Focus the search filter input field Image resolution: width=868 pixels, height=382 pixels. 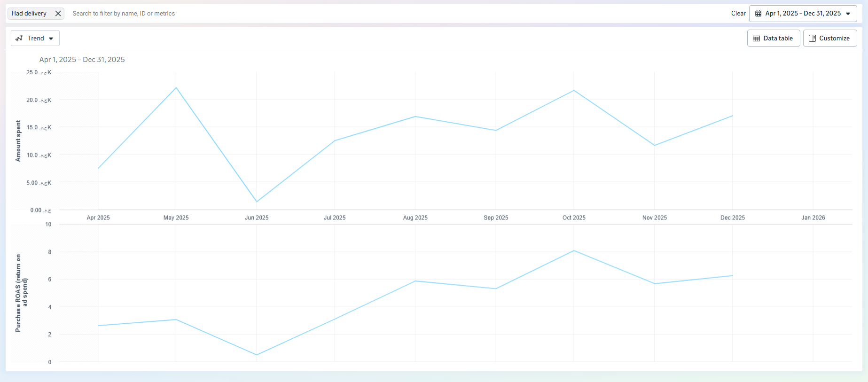click(398, 14)
